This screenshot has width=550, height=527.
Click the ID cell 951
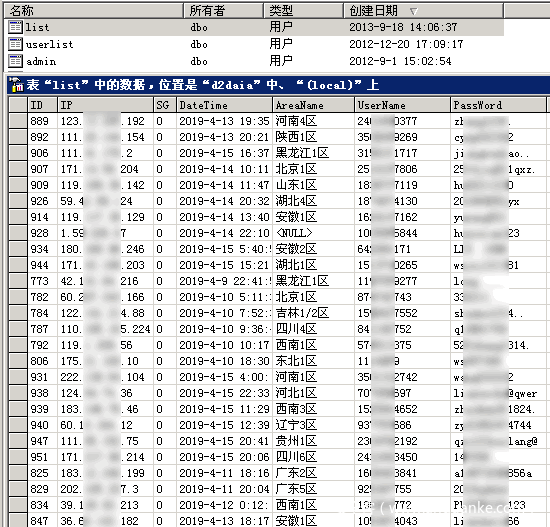[42, 457]
